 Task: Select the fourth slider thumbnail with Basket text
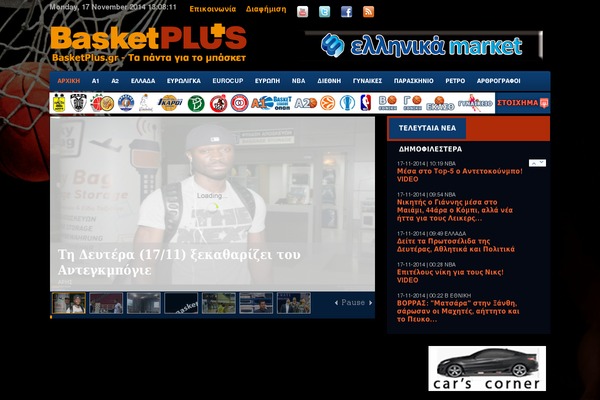(x=181, y=303)
